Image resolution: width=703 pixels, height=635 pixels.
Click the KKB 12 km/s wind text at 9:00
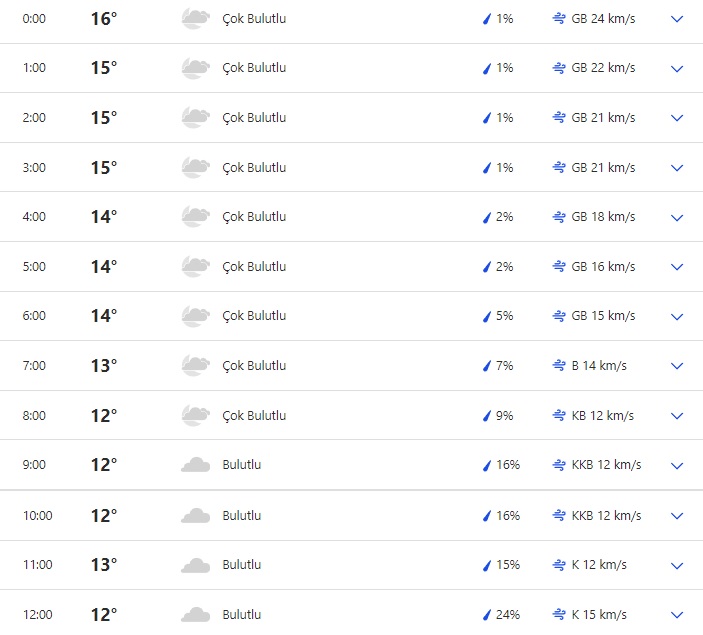tap(606, 465)
